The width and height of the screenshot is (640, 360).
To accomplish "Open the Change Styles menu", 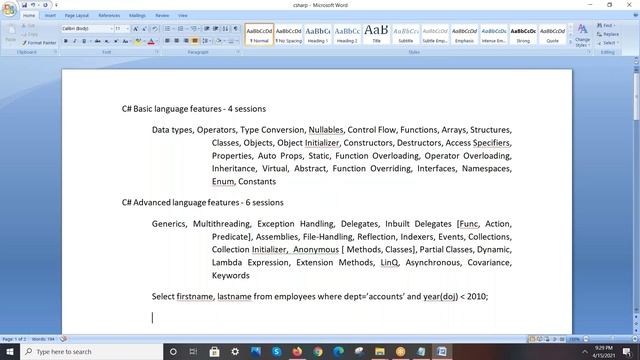I will point(582,36).
